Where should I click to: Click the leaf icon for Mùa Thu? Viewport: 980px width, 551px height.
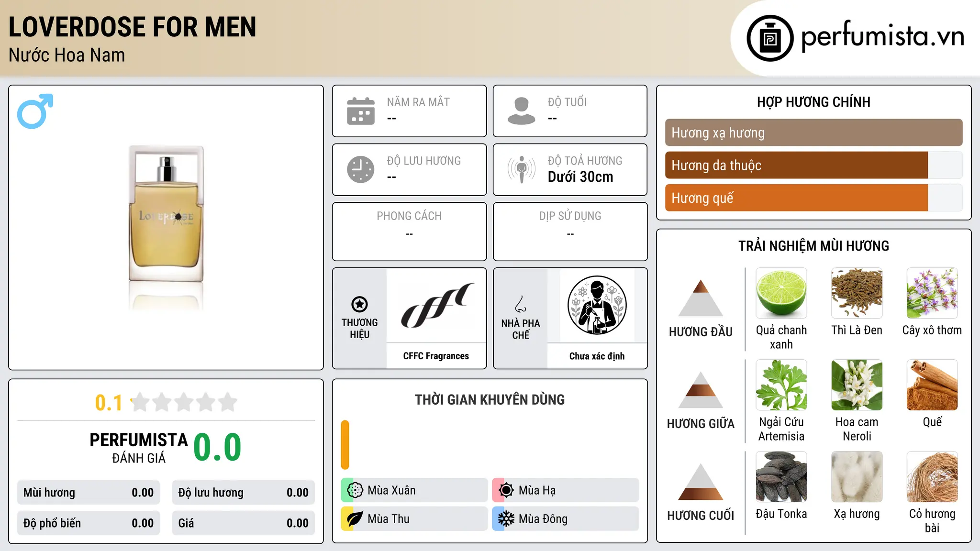click(355, 519)
